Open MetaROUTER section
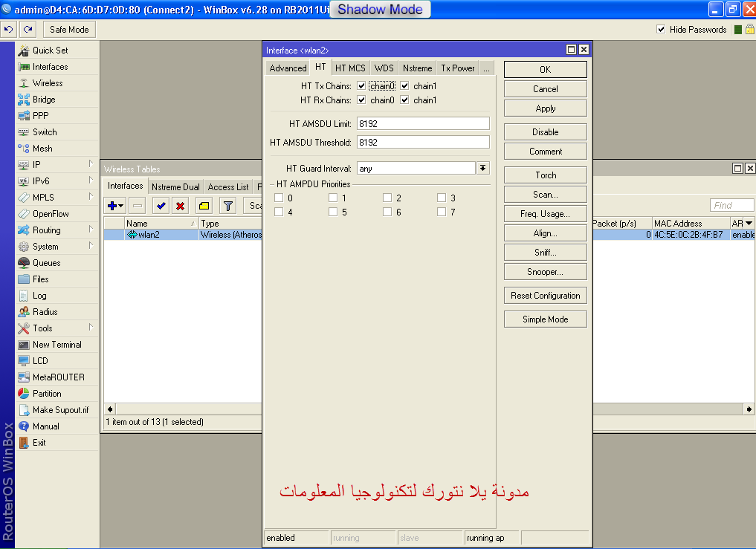756x549 pixels. click(x=58, y=377)
